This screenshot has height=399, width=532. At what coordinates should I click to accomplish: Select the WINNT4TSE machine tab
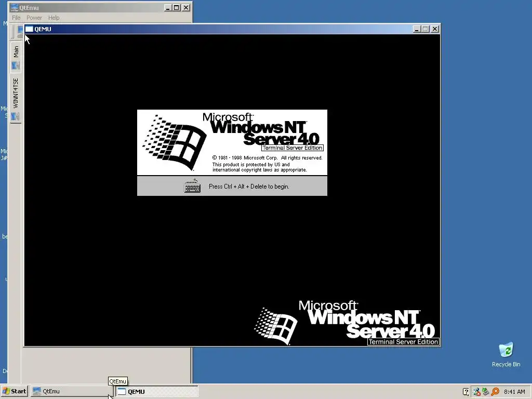[16, 98]
